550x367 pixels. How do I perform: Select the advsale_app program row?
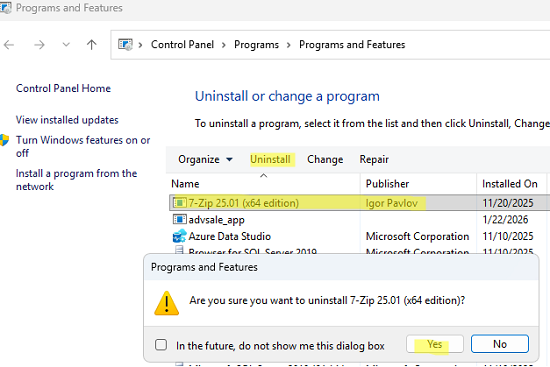(360, 220)
